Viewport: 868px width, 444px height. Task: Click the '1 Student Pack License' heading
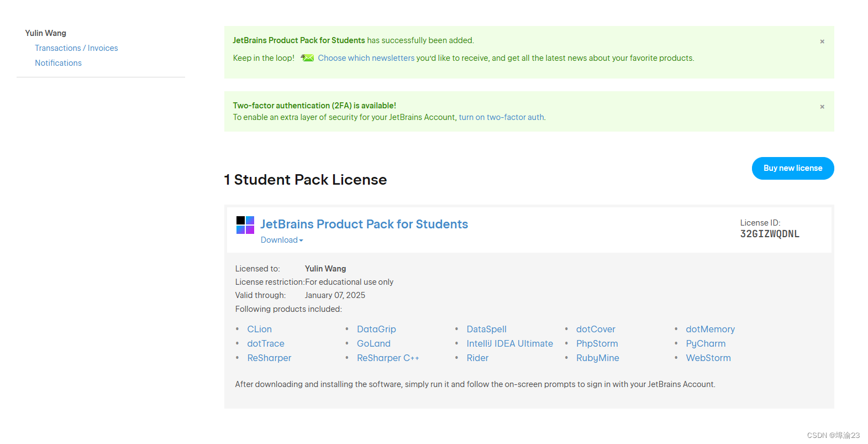coord(305,180)
